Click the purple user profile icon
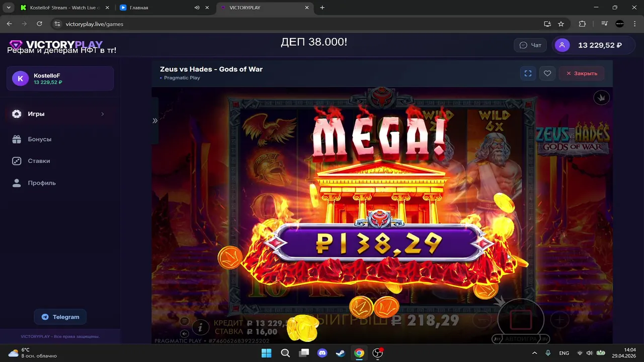This screenshot has height=362, width=644. [562, 45]
